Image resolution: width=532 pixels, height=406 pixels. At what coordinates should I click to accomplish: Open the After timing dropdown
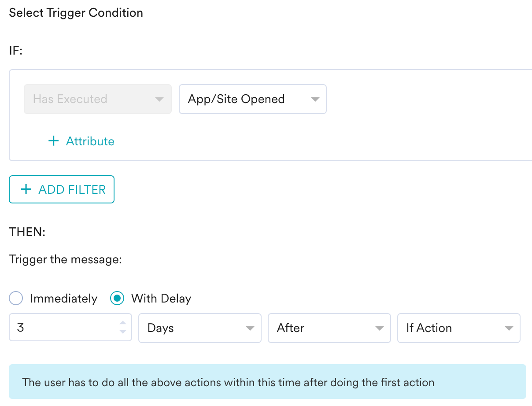click(324, 328)
